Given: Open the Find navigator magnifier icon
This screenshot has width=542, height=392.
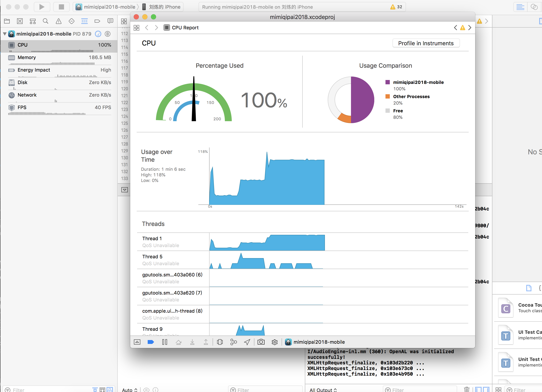Looking at the screenshot, I should (45, 21).
